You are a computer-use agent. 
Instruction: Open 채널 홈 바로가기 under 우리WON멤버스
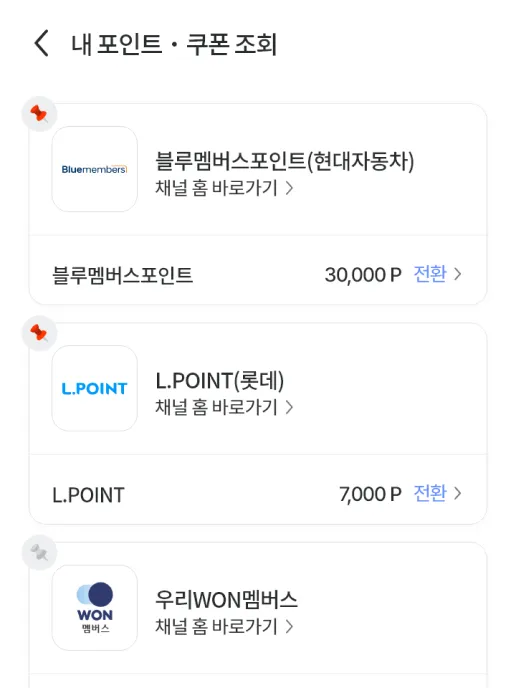click(x=224, y=627)
